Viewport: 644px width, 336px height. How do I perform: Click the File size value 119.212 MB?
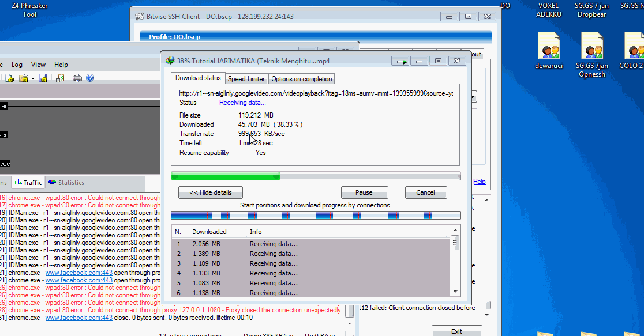(x=256, y=115)
